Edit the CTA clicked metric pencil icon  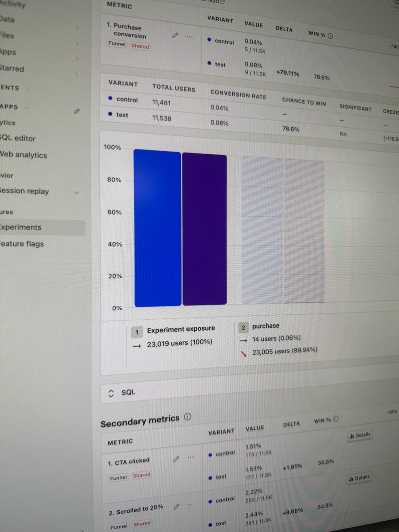pos(176,459)
